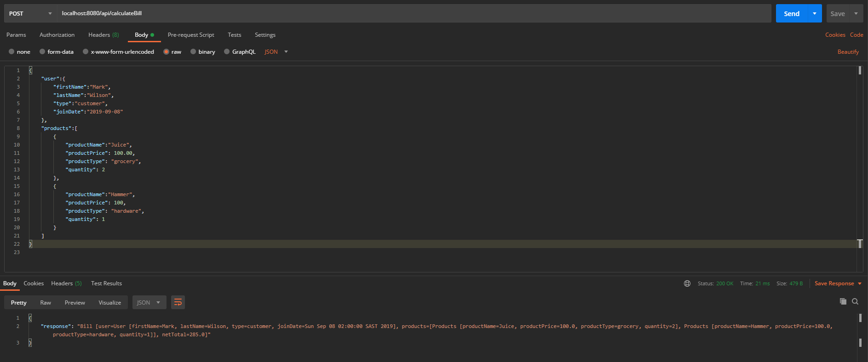Pick the binary body option
Image resolution: width=868 pixels, height=362 pixels.
[x=193, y=52]
